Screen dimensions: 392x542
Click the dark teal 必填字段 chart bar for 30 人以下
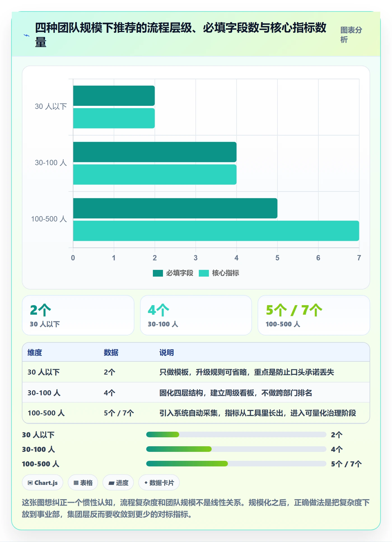click(114, 96)
